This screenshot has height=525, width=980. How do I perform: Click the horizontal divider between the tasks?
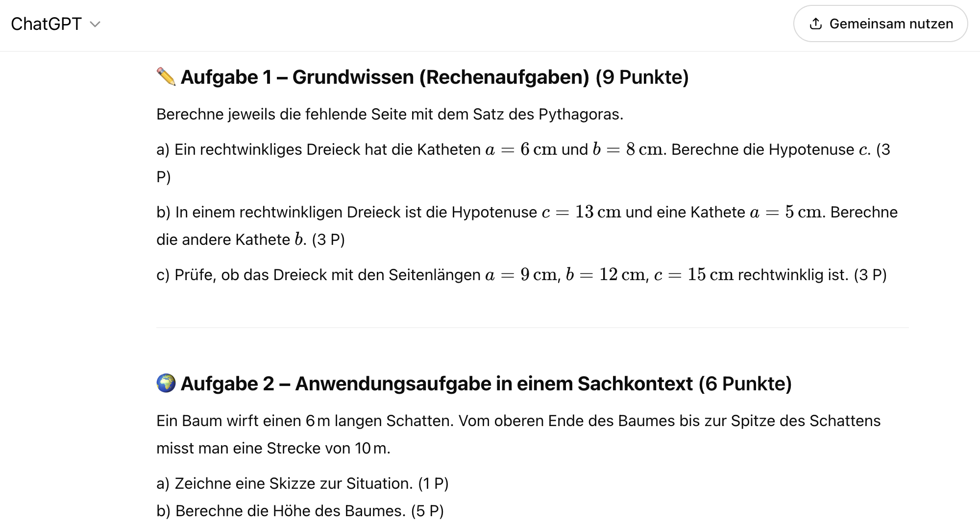[x=532, y=327]
